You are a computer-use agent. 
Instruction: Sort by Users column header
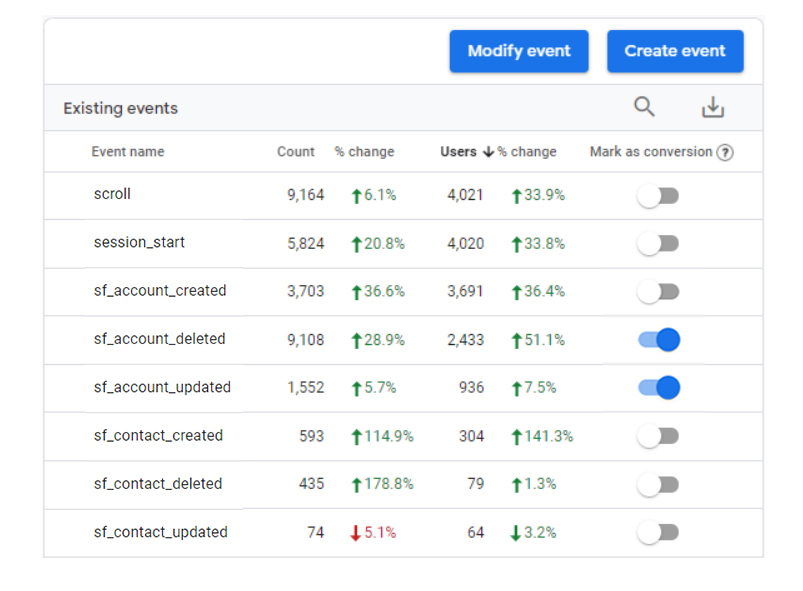tap(458, 152)
